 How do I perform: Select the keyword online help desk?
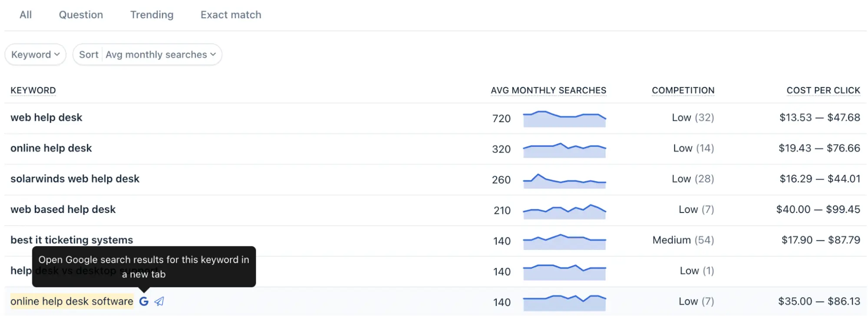tap(51, 148)
